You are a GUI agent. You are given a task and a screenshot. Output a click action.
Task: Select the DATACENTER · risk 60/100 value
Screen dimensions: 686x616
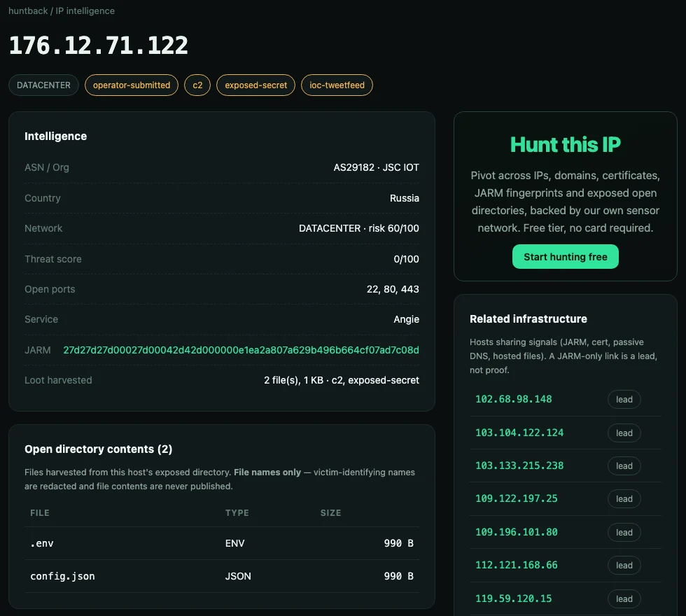358,228
